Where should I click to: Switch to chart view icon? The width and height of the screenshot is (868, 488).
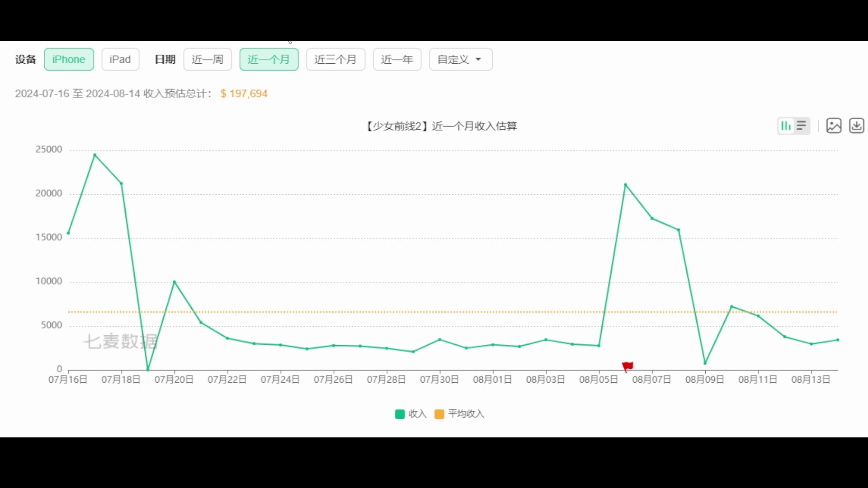coord(786,126)
